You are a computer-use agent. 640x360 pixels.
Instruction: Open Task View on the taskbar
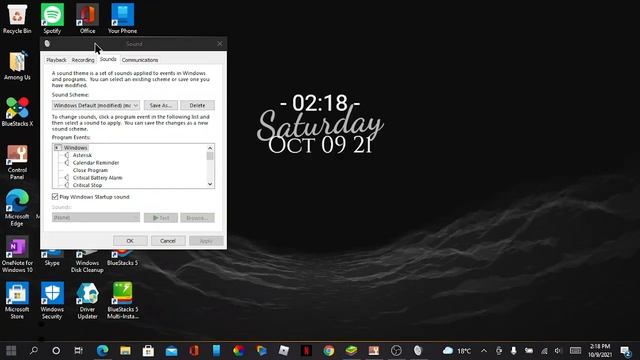pos(78,350)
